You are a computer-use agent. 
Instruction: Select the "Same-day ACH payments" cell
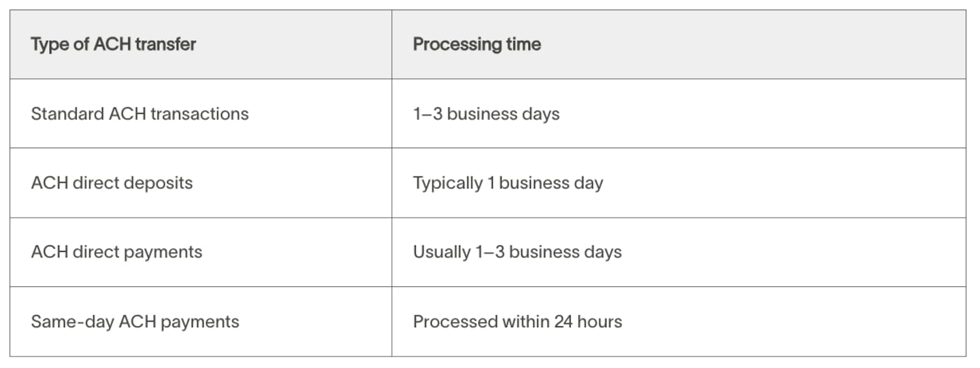tap(135, 322)
